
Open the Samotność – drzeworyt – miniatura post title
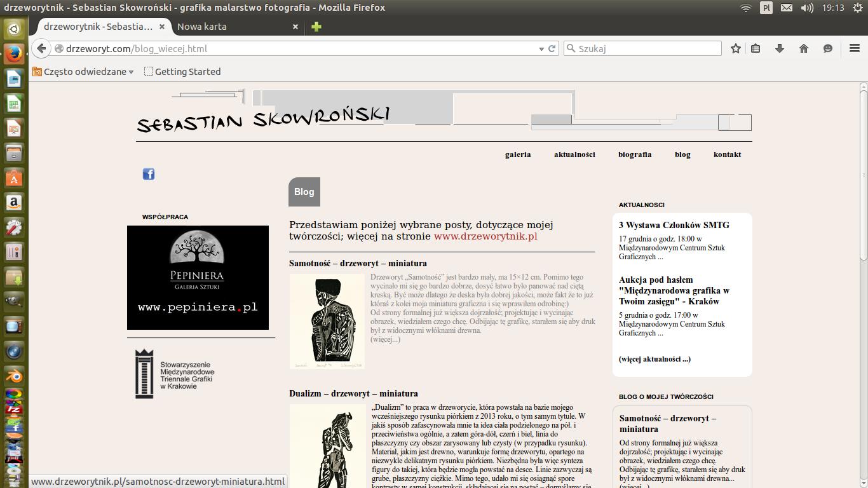click(x=358, y=263)
